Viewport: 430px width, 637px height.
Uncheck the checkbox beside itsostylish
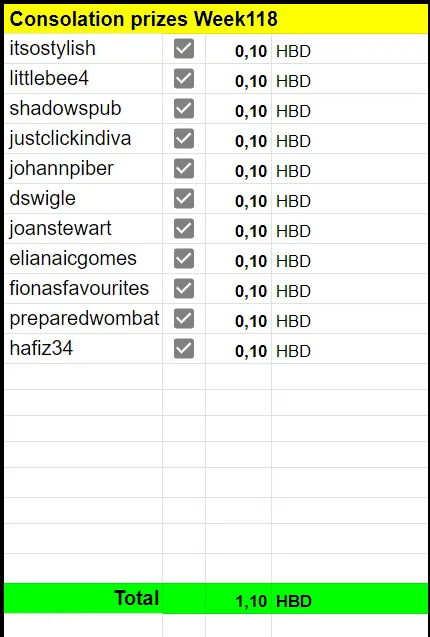[184, 49]
